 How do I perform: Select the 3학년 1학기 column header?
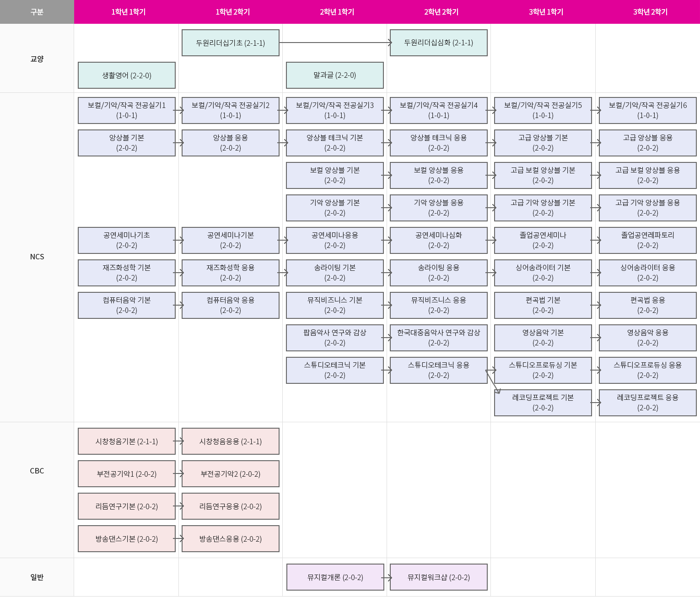point(546,12)
